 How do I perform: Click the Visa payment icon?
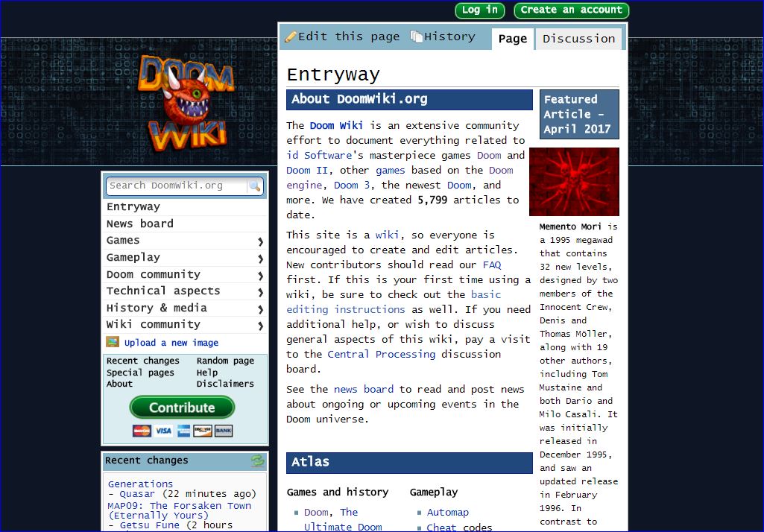click(x=163, y=431)
